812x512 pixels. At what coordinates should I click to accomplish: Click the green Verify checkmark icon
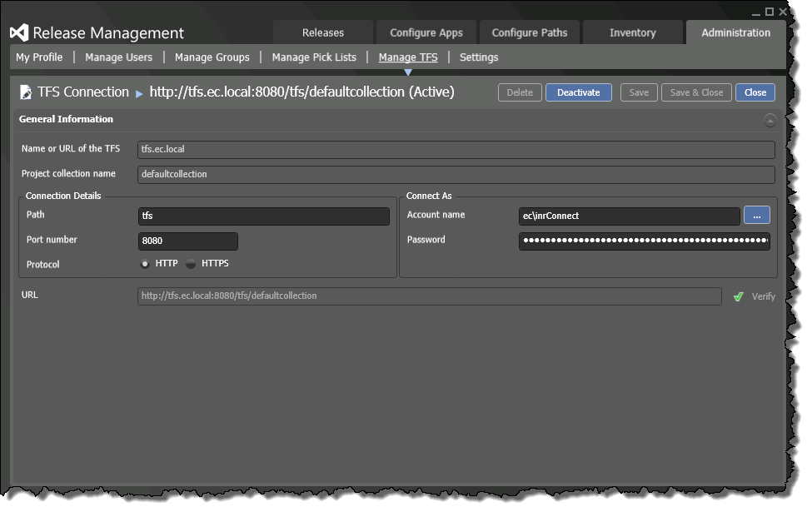pos(738,296)
